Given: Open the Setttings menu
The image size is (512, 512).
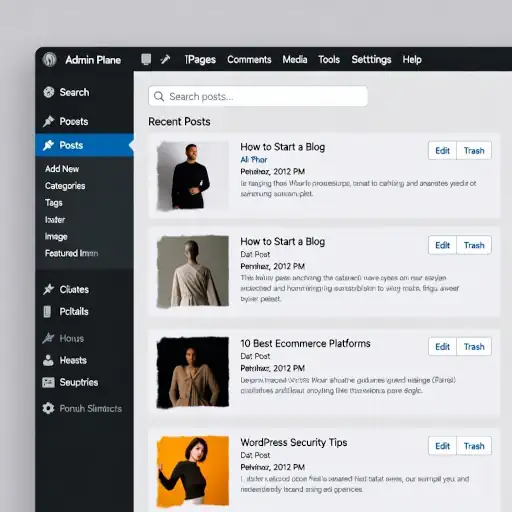Looking at the screenshot, I should tap(371, 60).
